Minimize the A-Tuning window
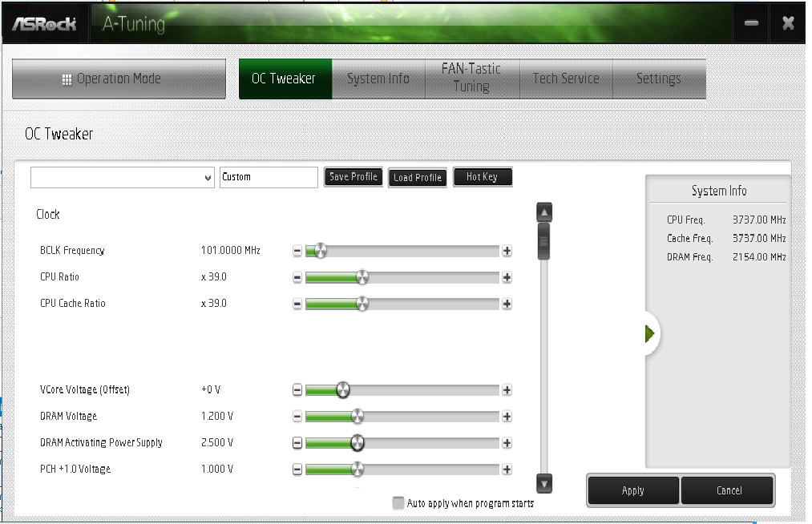Image resolution: width=812 pixels, height=524 pixels. click(x=751, y=23)
